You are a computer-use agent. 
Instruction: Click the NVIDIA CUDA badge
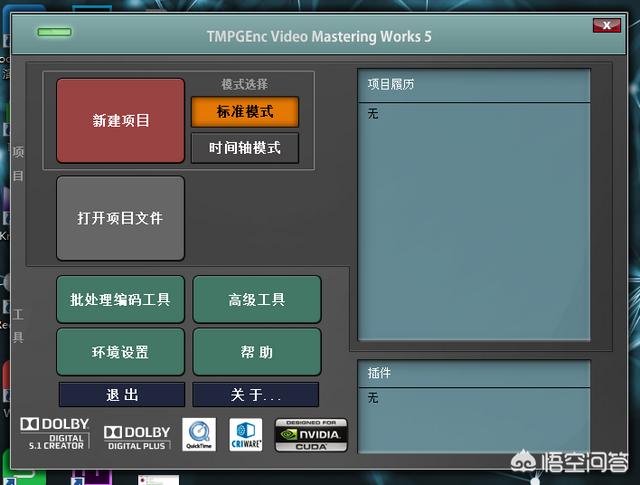tap(311, 435)
